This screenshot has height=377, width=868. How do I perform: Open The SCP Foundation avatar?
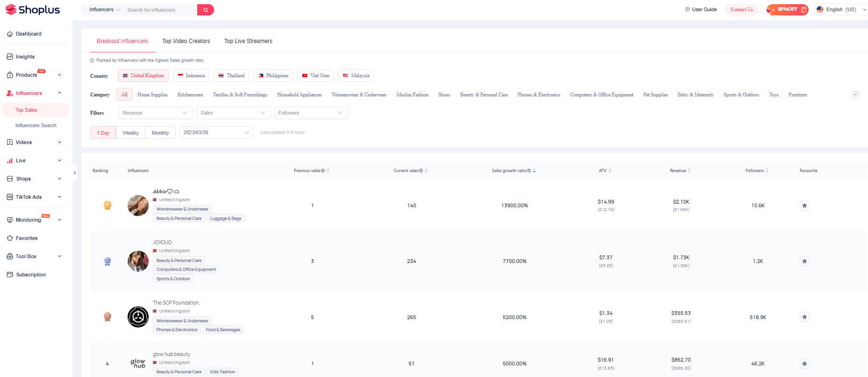point(138,317)
